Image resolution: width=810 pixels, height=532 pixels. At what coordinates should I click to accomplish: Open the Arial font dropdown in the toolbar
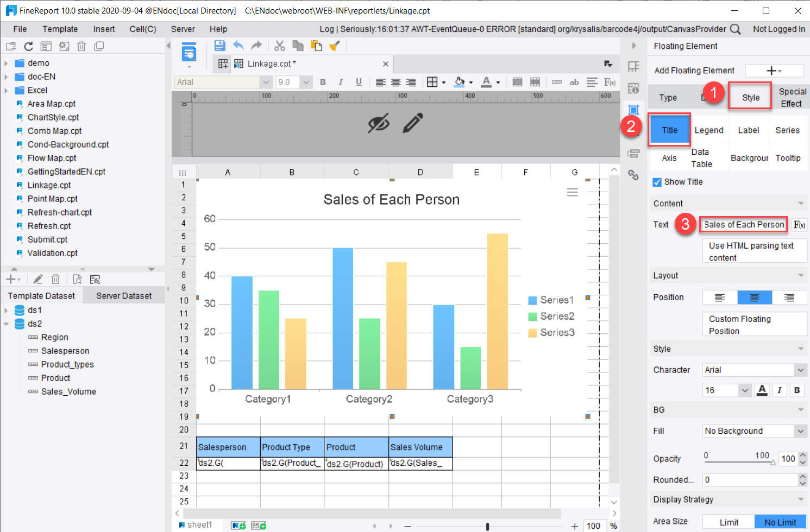click(266, 83)
